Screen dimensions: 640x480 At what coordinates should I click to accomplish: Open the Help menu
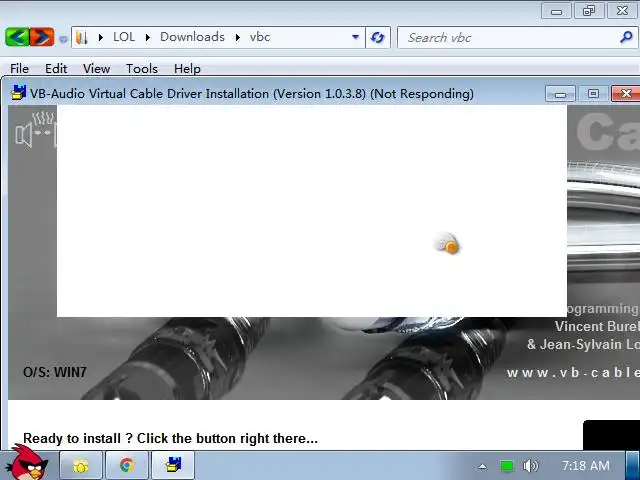[187, 69]
